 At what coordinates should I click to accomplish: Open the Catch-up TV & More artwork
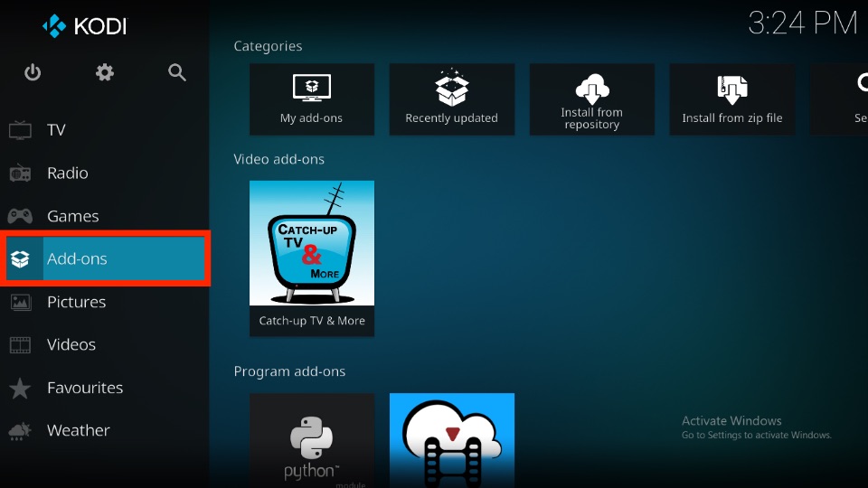pyautogui.click(x=312, y=243)
